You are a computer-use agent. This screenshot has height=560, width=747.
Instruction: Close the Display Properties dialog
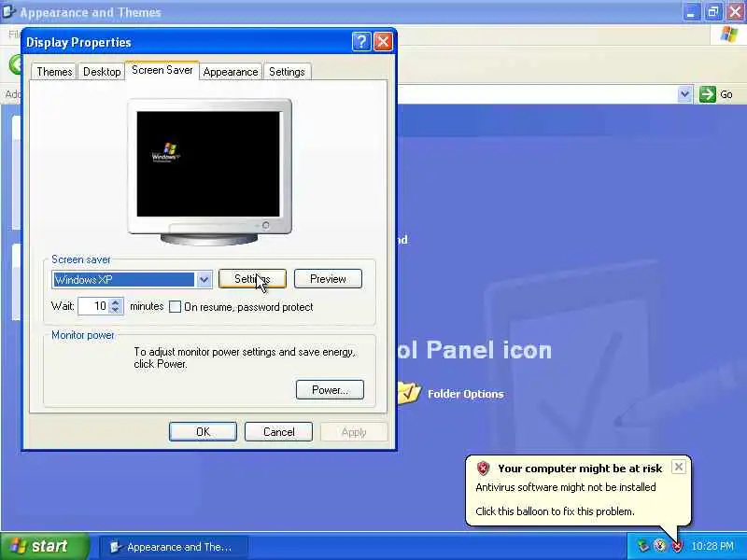click(x=383, y=42)
